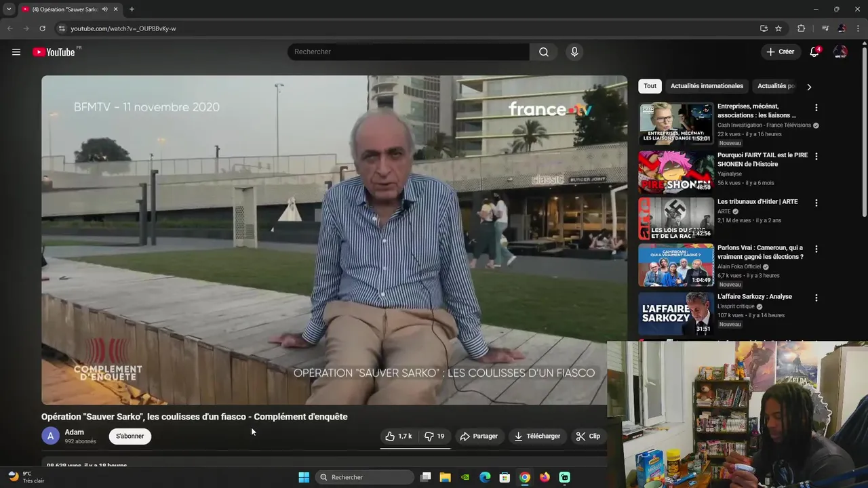Open the Chrome three-dot menu
Viewport: 868px width, 488px height.
coord(859,28)
